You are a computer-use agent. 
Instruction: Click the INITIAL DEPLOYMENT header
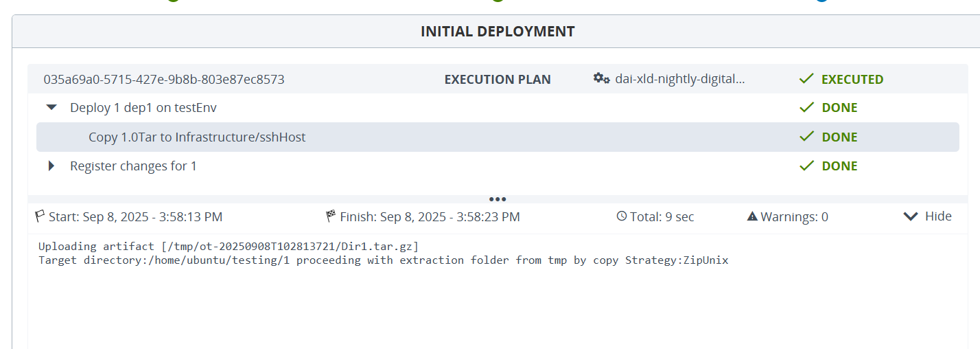498,32
